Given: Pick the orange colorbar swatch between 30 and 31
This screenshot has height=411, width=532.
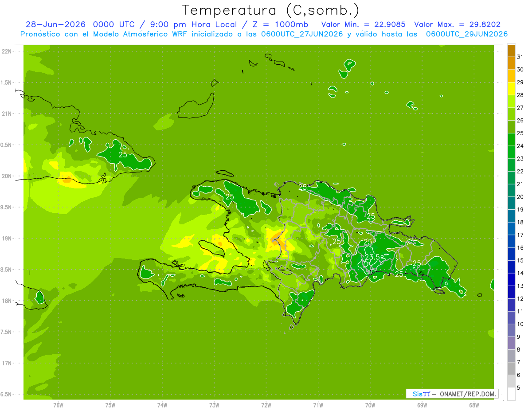Looking at the screenshot, I should click(511, 63).
